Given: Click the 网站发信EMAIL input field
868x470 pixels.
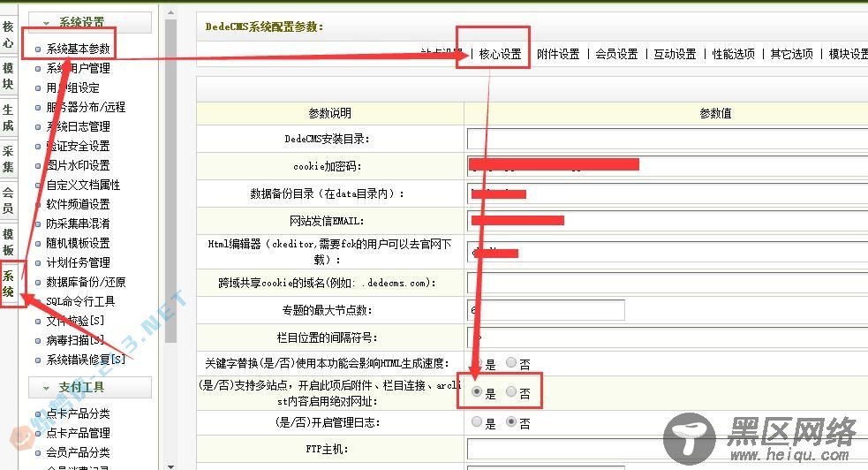Looking at the screenshot, I should coord(668,220).
